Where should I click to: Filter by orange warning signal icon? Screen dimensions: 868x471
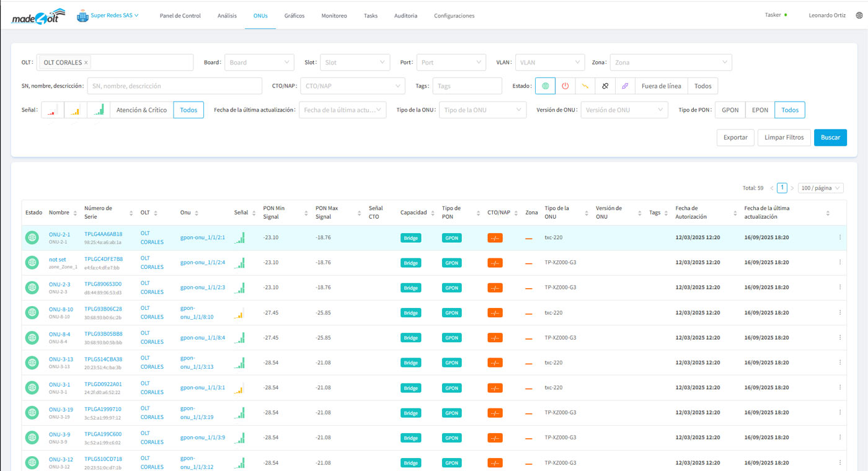pos(76,110)
